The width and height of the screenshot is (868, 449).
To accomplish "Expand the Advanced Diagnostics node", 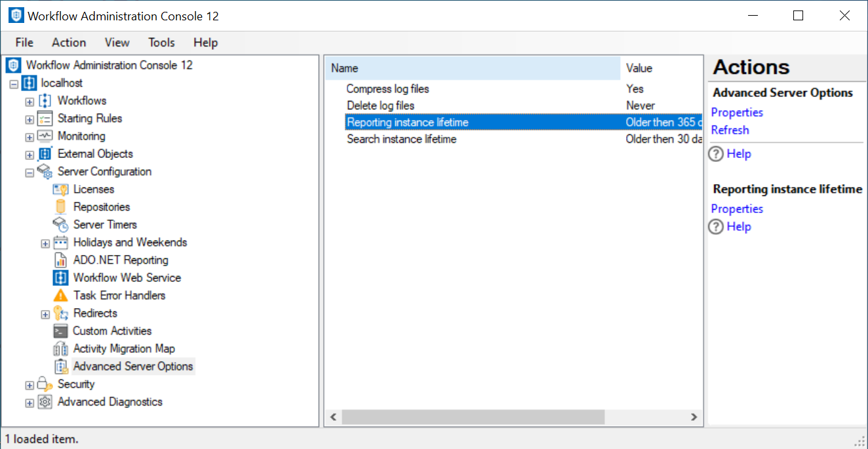I will 30,403.
